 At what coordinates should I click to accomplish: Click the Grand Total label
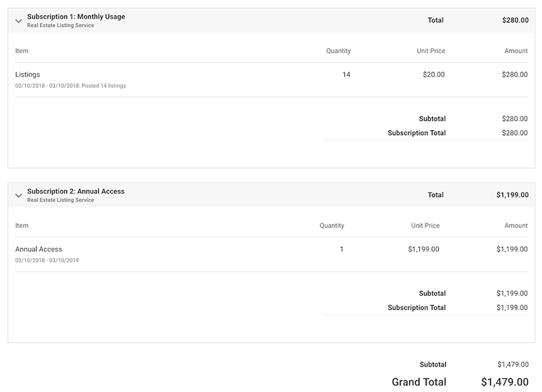click(x=419, y=382)
